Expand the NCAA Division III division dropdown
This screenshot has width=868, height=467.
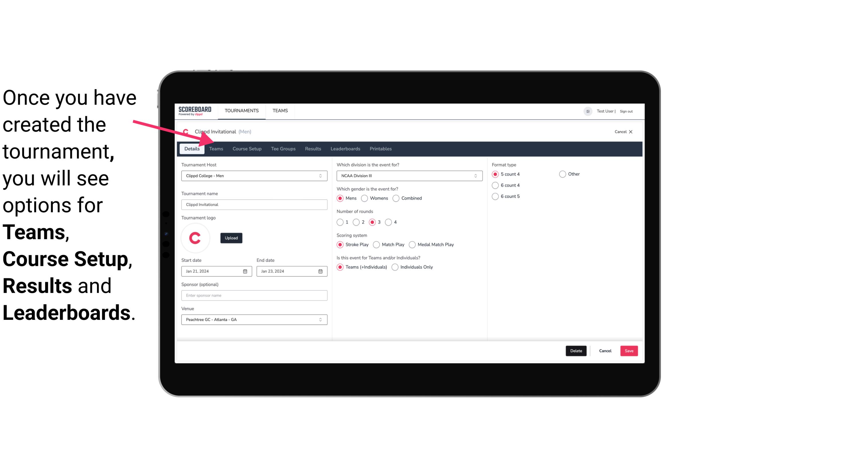[474, 176]
